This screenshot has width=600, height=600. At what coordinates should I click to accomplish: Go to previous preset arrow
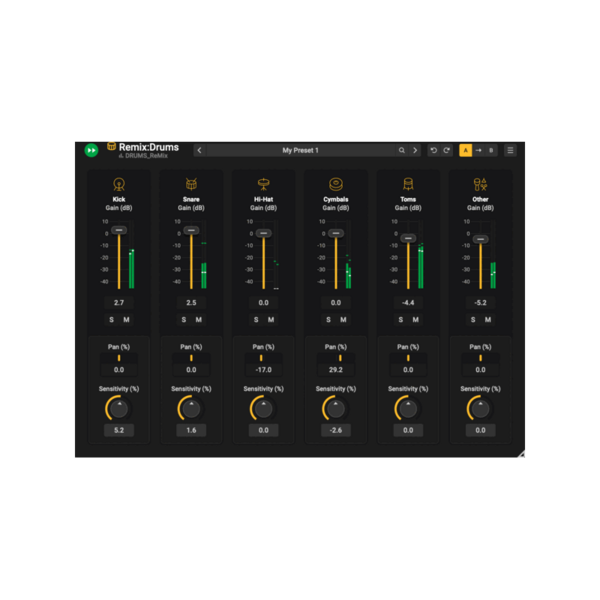199,150
